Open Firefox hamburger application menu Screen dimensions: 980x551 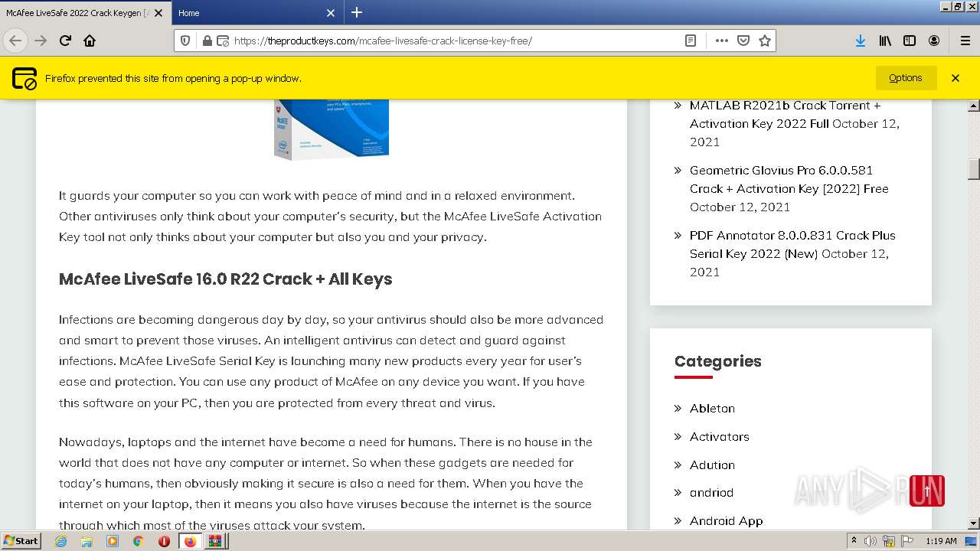click(x=965, y=41)
